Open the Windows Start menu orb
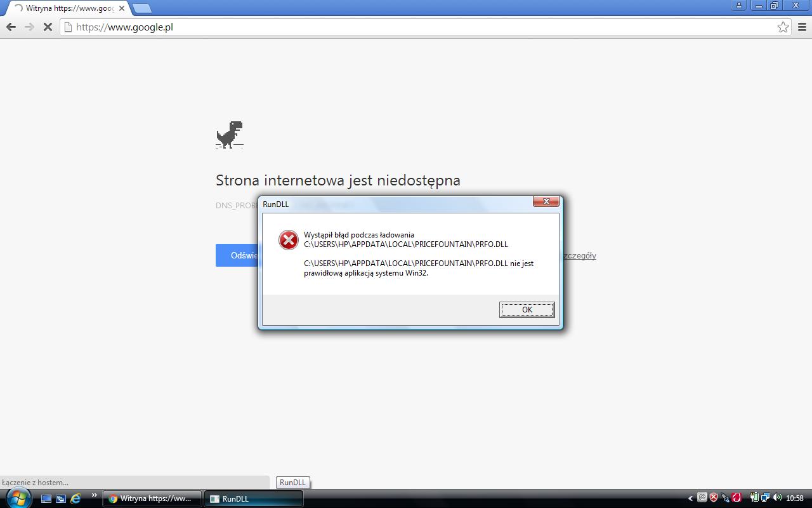Image resolution: width=812 pixels, height=508 pixels. (17, 498)
